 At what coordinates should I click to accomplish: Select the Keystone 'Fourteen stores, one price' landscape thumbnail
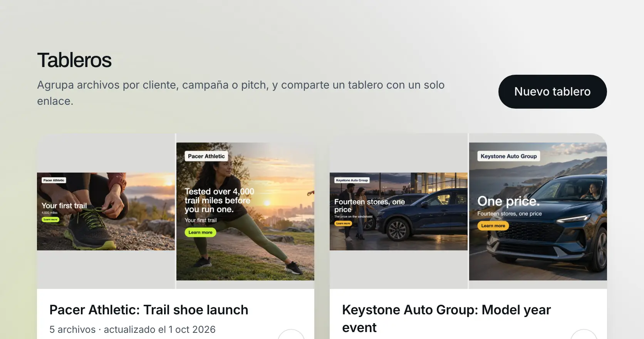click(399, 211)
